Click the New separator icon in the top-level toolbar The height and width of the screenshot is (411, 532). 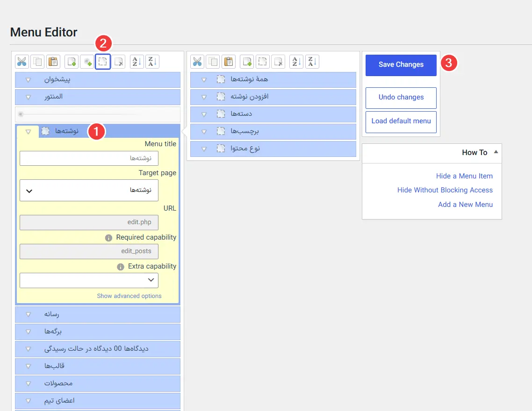click(87, 62)
